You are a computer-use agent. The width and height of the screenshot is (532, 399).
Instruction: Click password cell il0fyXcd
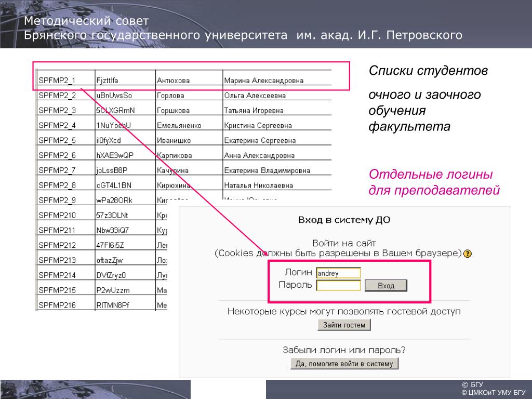pos(125,137)
